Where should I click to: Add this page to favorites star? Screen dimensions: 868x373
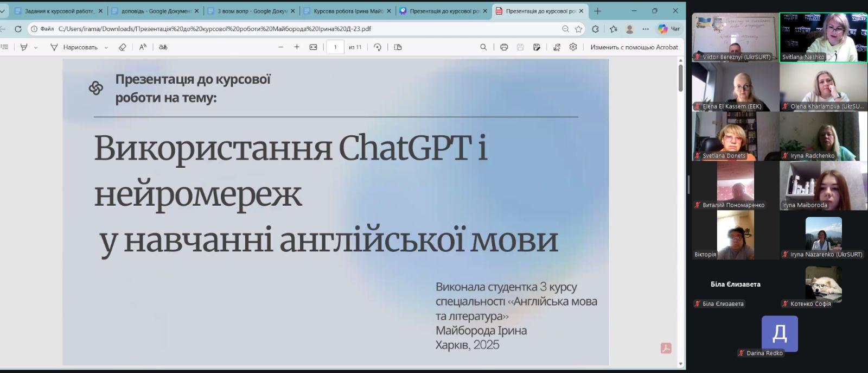click(x=579, y=29)
